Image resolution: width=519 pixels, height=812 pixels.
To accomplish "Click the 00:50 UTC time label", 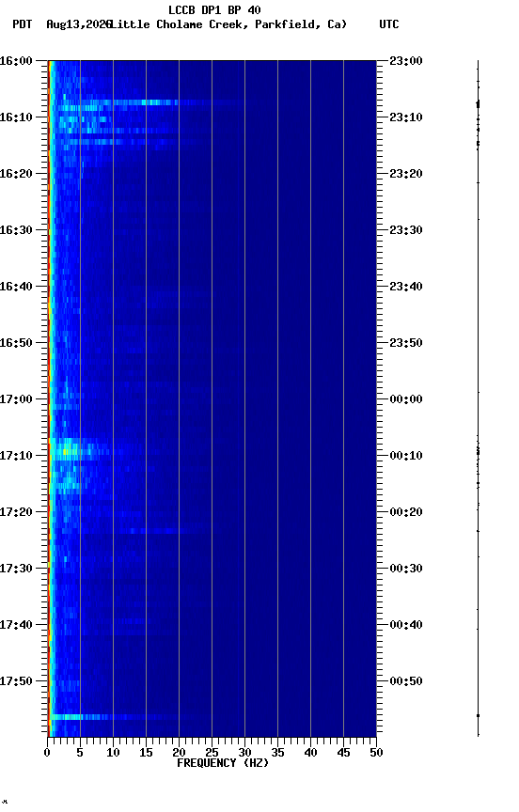I will [x=406, y=682].
